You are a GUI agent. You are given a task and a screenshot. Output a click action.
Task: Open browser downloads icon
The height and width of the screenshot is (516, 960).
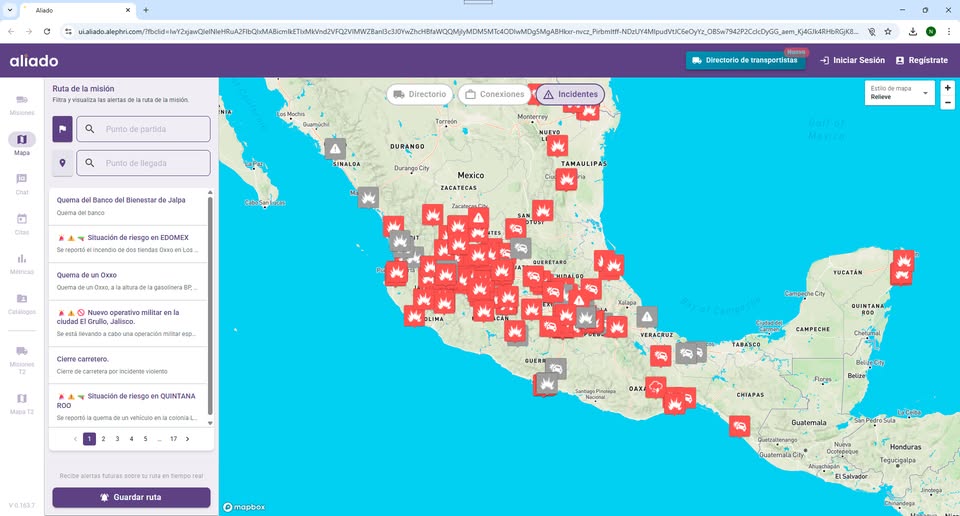click(912, 31)
